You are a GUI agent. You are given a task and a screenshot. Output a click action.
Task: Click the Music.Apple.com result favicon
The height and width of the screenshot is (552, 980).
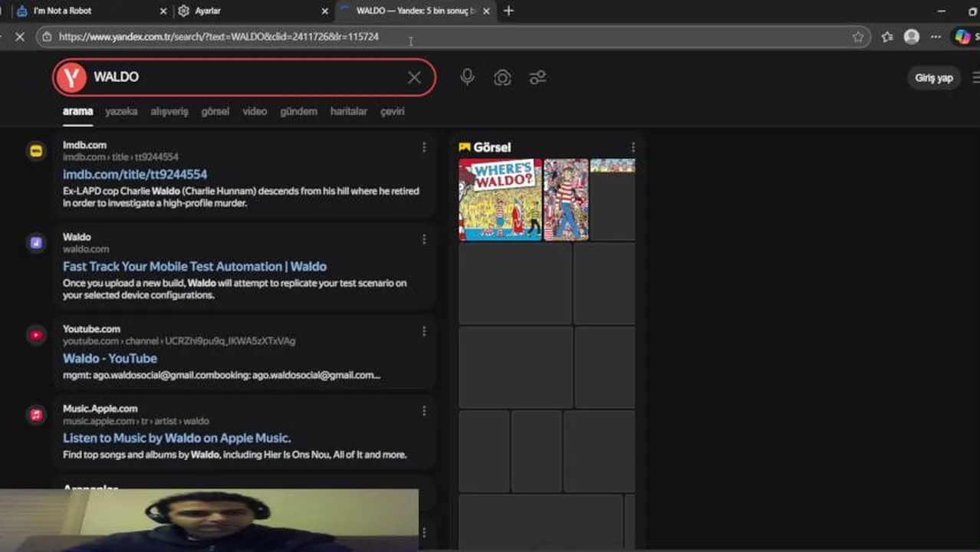(36, 415)
